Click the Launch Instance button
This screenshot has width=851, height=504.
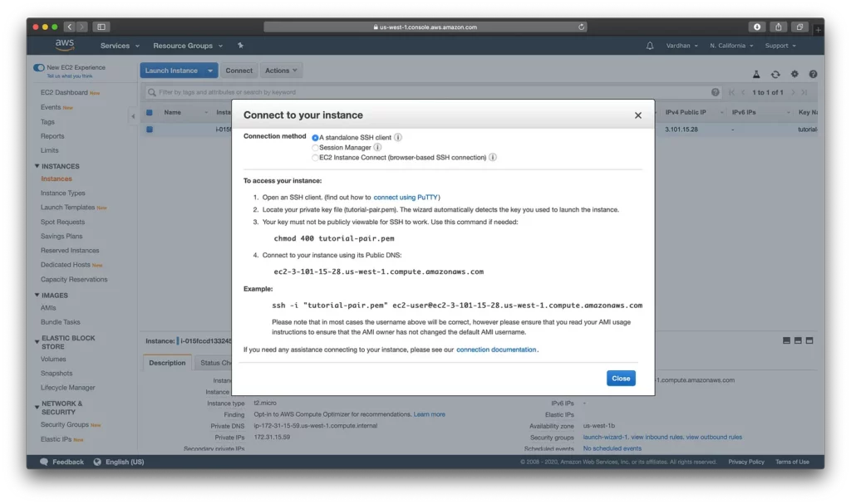[171, 71]
